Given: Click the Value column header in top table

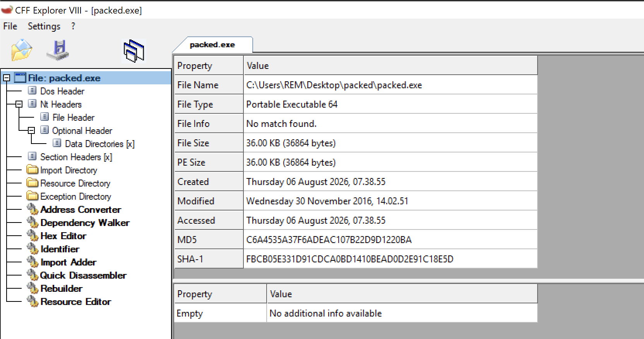Looking at the screenshot, I should pos(391,65).
